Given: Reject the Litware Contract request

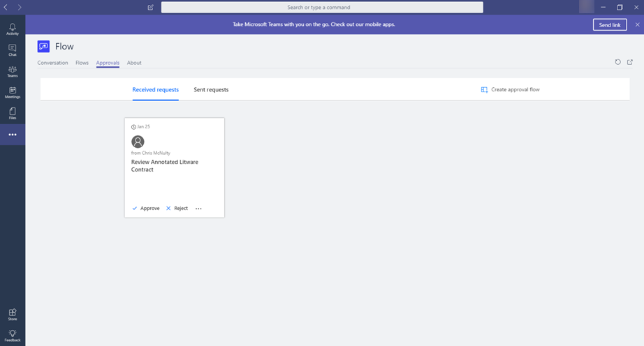Looking at the screenshot, I should pos(177,209).
